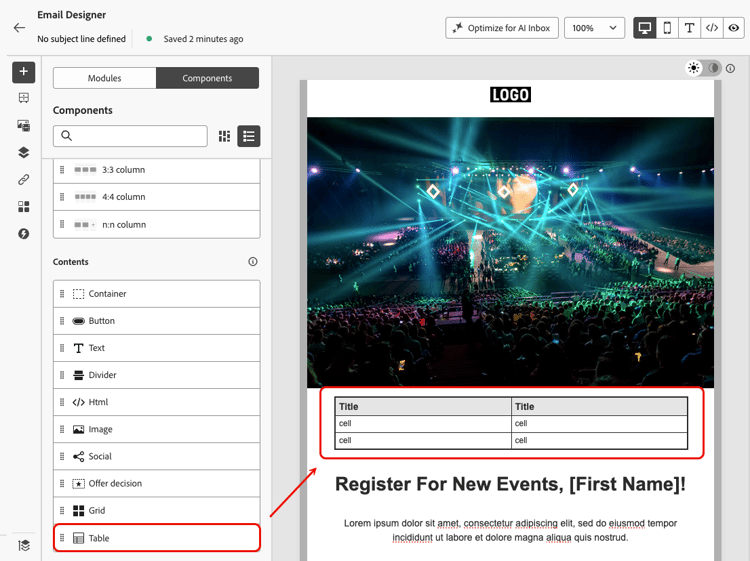Viewport: 750px width, 561px height.
Task: Select the Table content component
Action: tap(157, 538)
